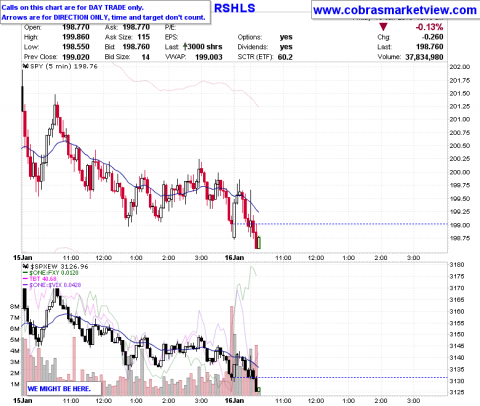Click the green latest candle on SPY chart

259,242
